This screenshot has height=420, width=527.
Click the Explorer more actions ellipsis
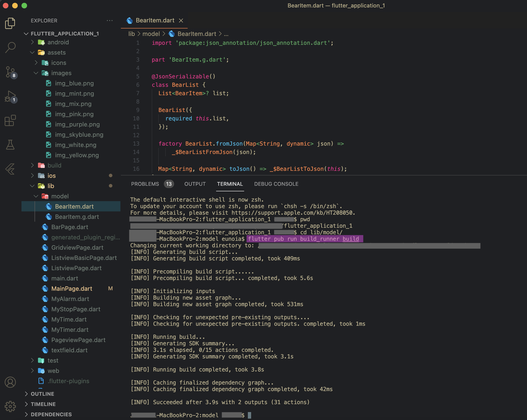tap(110, 21)
